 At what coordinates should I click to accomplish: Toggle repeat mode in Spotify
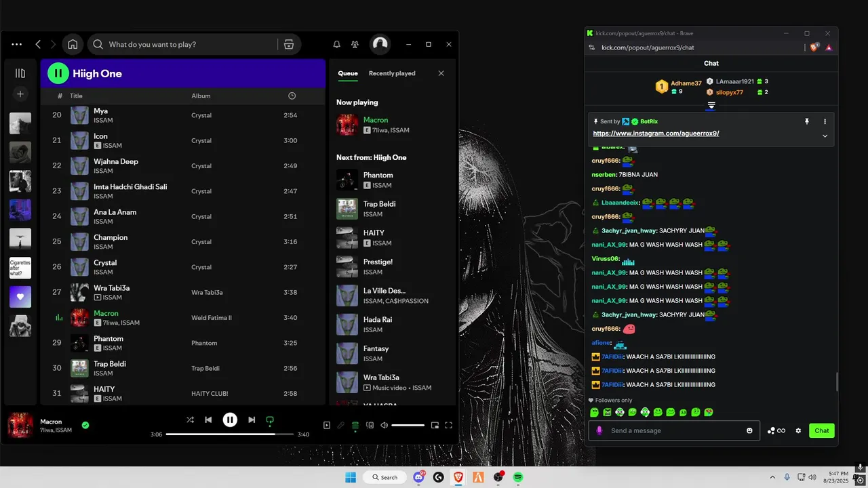pos(270,420)
